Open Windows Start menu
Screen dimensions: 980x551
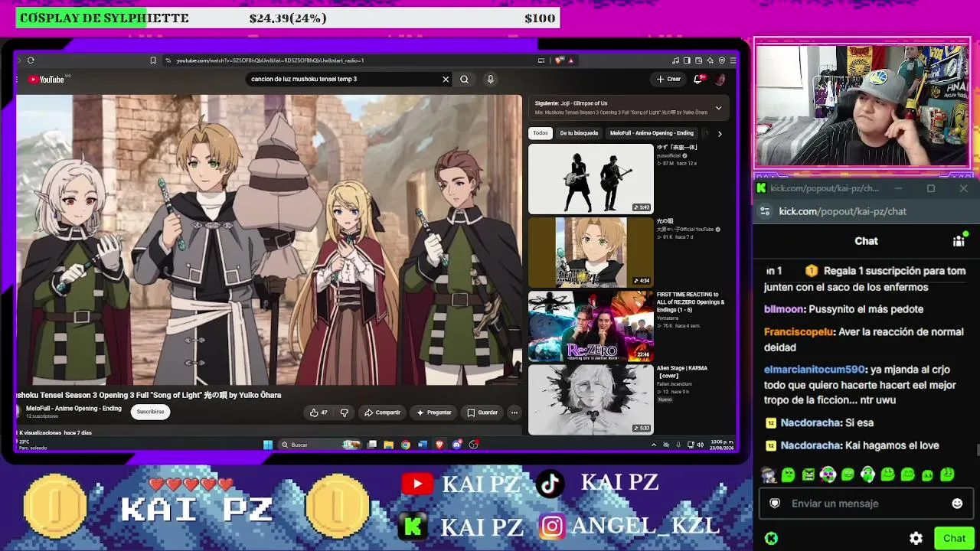(268, 445)
